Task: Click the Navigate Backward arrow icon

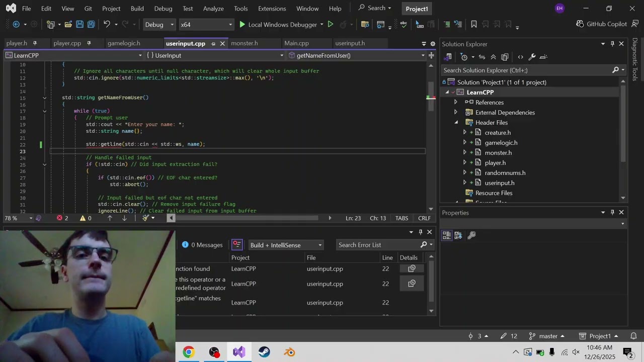Action: click(16, 24)
